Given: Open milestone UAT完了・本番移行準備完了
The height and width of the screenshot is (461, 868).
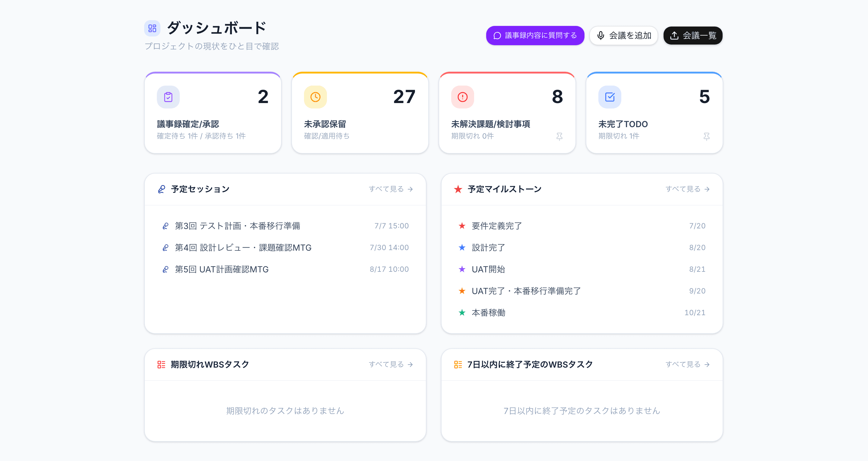Looking at the screenshot, I should (582, 291).
